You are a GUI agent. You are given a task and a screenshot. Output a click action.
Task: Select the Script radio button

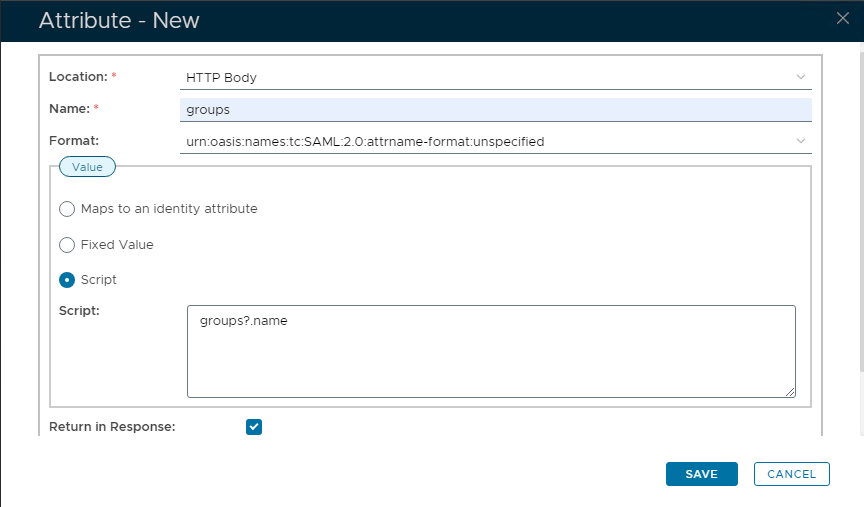(x=67, y=280)
